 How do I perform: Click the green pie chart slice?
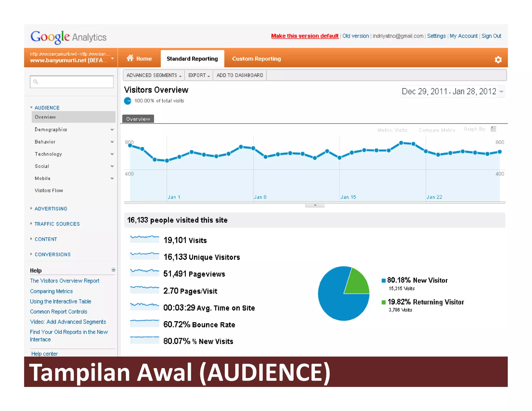click(x=358, y=283)
